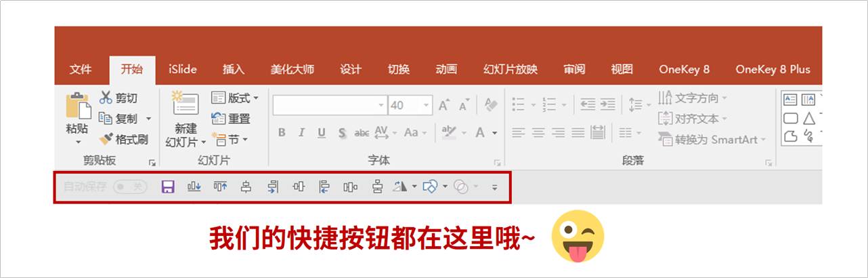Screen dimensions: 868x278
Task: Switch to the 插入 tab
Action: pyautogui.click(x=234, y=69)
